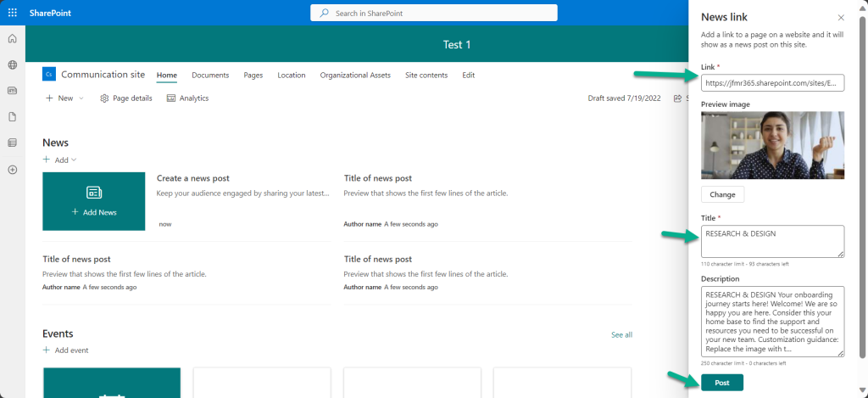The height and width of the screenshot is (398, 868).
Task: Click the Create a news post heading
Action: click(x=193, y=178)
